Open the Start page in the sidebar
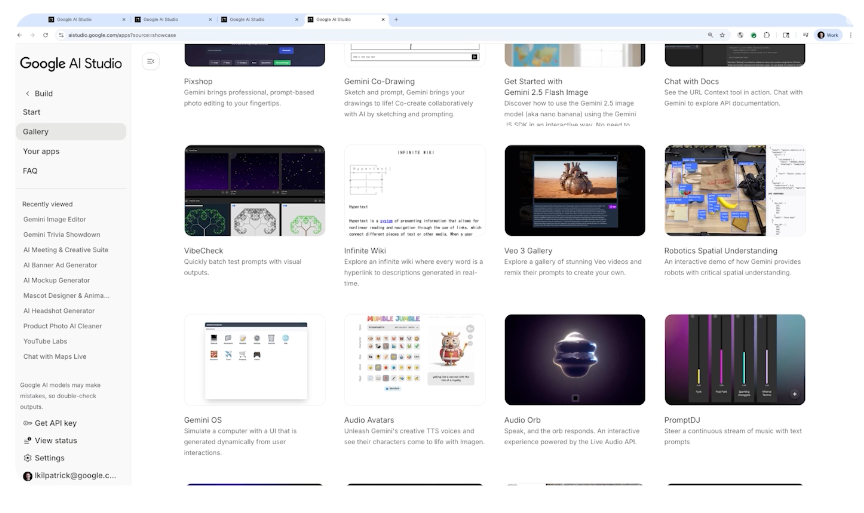The width and height of the screenshot is (864, 513). pos(31,112)
